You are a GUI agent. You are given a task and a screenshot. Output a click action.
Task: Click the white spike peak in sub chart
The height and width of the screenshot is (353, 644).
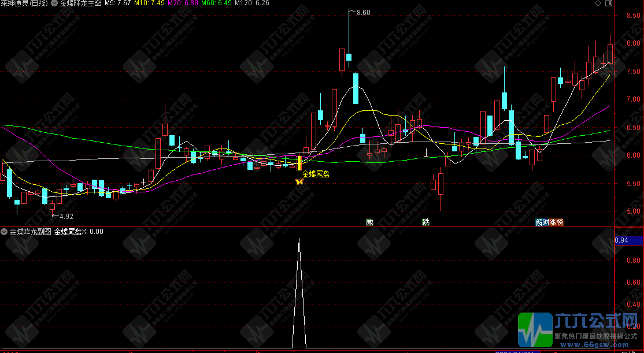(299, 239)
